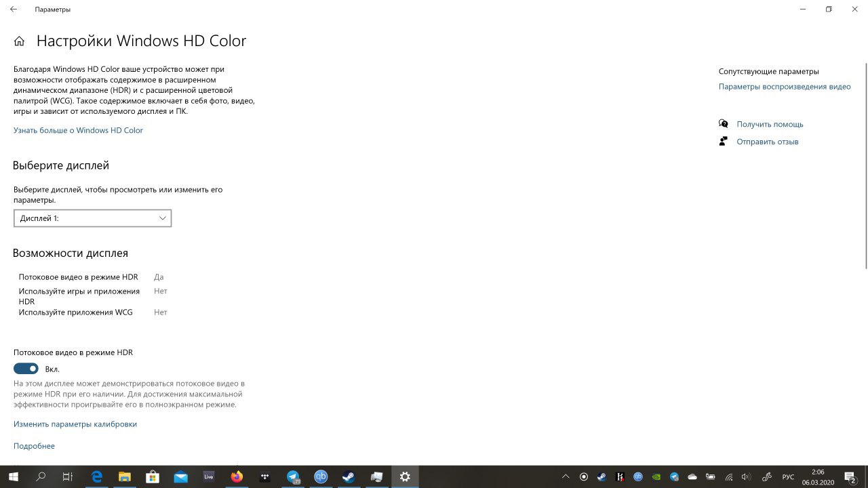This screenshot has height=488, width=868.
Task: Show hidden tray icons chevron
Action: pos(566,477)
